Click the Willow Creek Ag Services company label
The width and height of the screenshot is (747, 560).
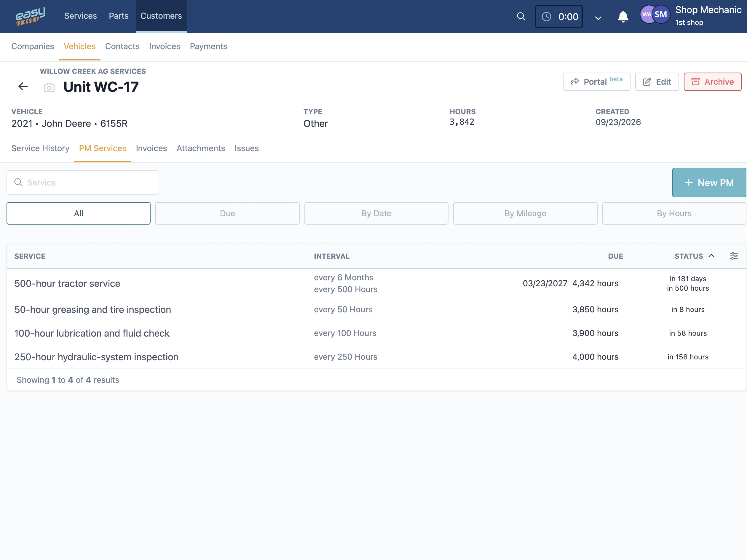pyautogui.click(x=93, y=71)
